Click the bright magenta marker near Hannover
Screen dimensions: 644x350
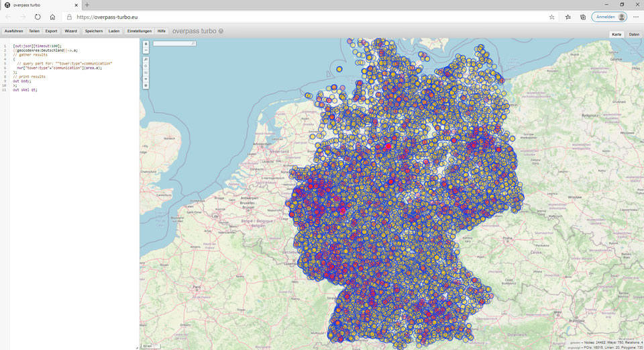click(x=388, y=146)
